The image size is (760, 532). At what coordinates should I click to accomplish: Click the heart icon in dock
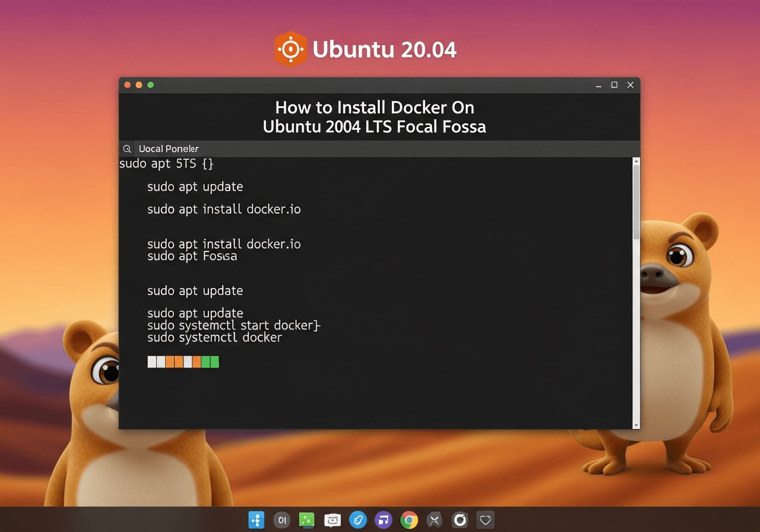486,520
